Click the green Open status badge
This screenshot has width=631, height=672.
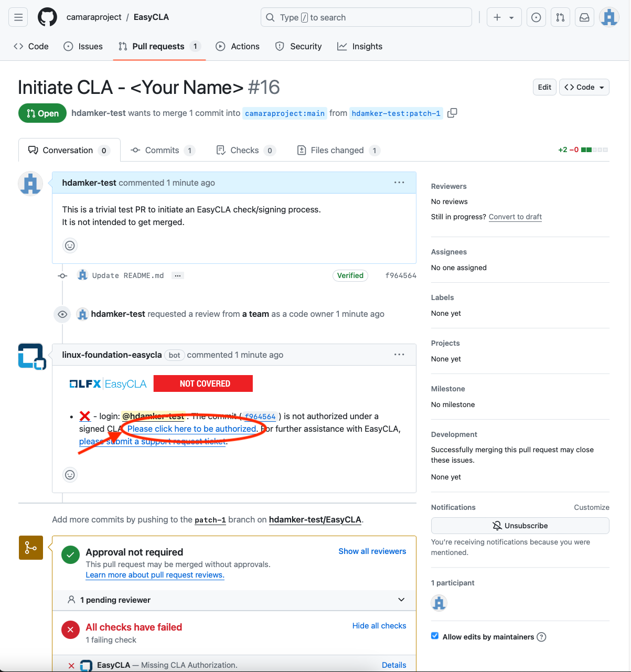[42, 113]
